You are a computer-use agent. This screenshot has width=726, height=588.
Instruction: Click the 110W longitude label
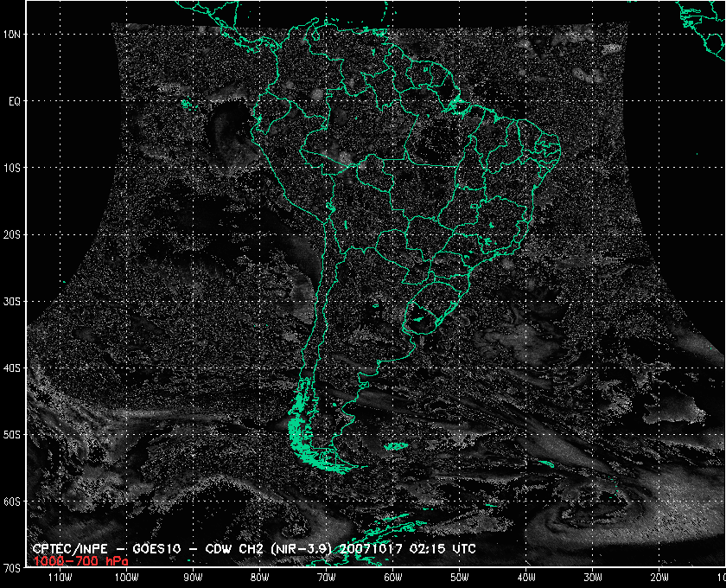coord(60,578)
